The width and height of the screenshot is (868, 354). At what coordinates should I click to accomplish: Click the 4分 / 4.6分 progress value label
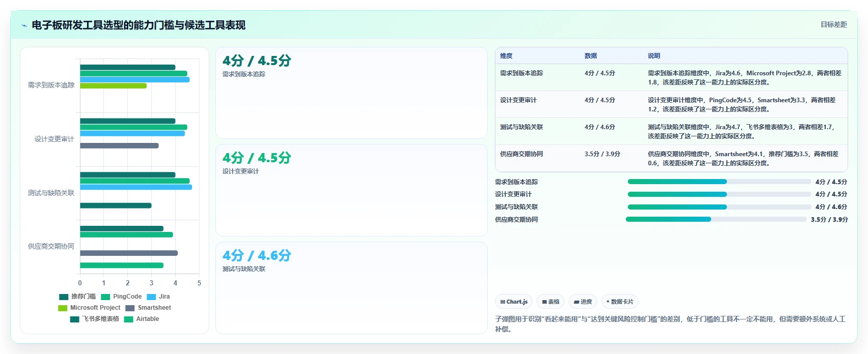(x=831, y=207)
